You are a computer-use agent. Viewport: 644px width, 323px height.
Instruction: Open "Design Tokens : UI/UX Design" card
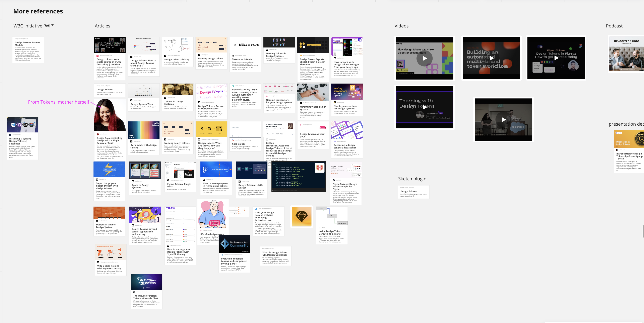[x=252, y=180]
